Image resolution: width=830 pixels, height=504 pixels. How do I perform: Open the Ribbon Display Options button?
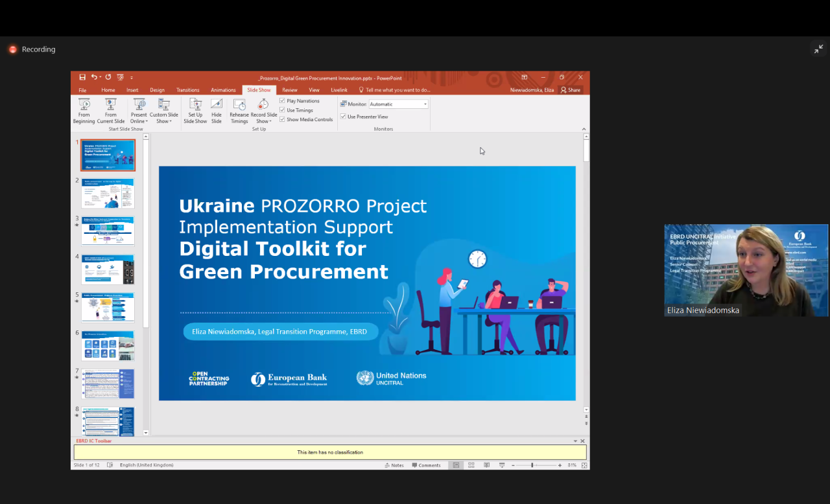[525, 78]
